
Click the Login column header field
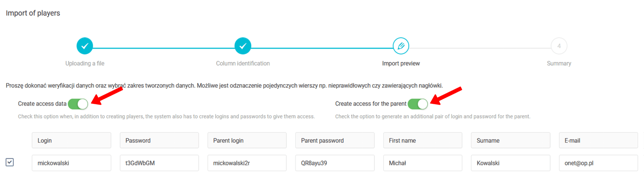(71, 141)
